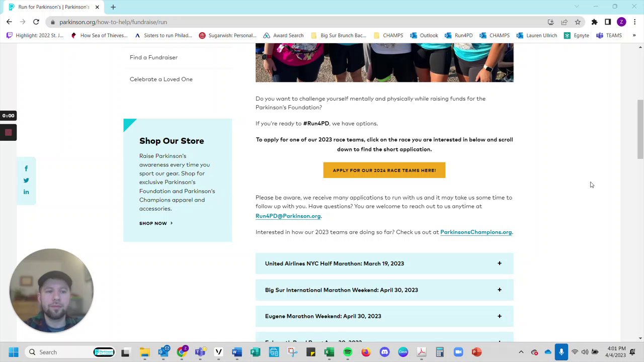Install the app via the address bar icon
This screenshot has height=362, width=644.
[x=550, y=22]
